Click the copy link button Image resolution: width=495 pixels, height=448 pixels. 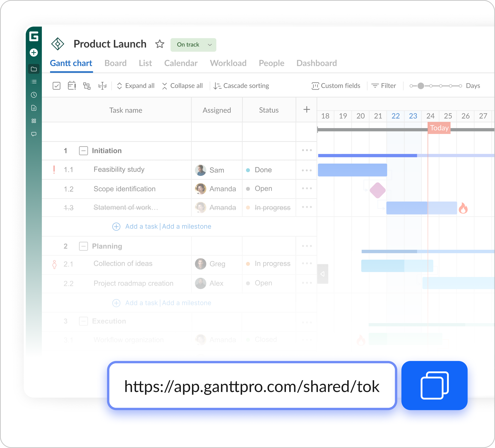click(x=434, y=385)
